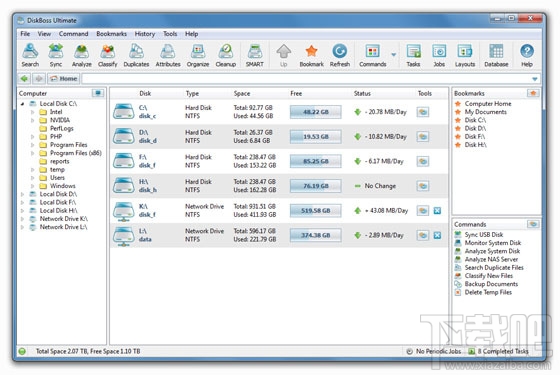The width and height of the screenshot is (560, 375).
Task: Open the Commands toolbar icon
Action: [x=372, y=55]
